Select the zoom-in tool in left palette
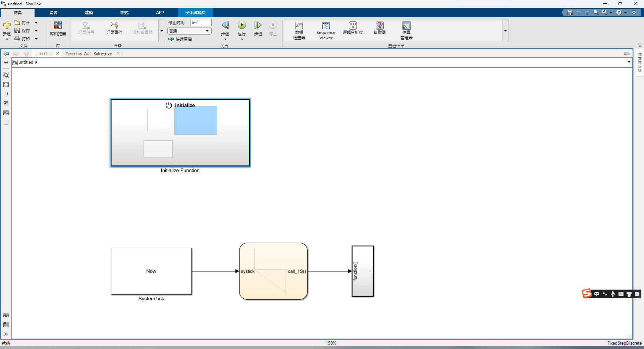 (6, 75)
